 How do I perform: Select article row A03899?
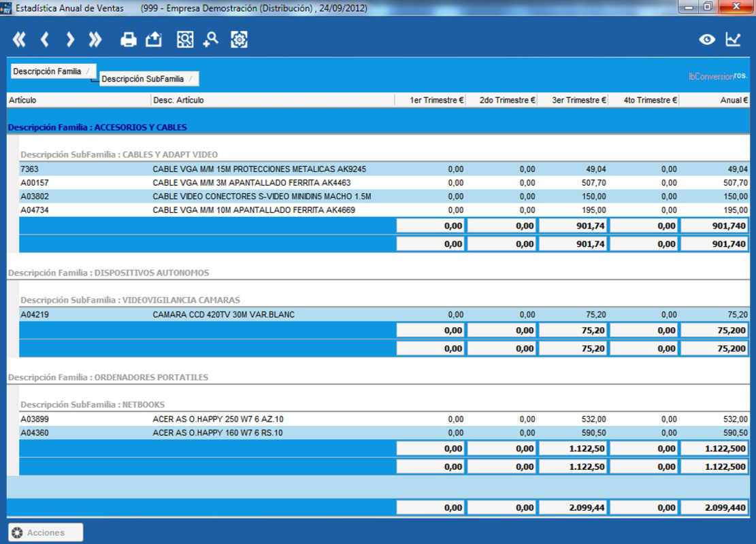tap(384, 419)
